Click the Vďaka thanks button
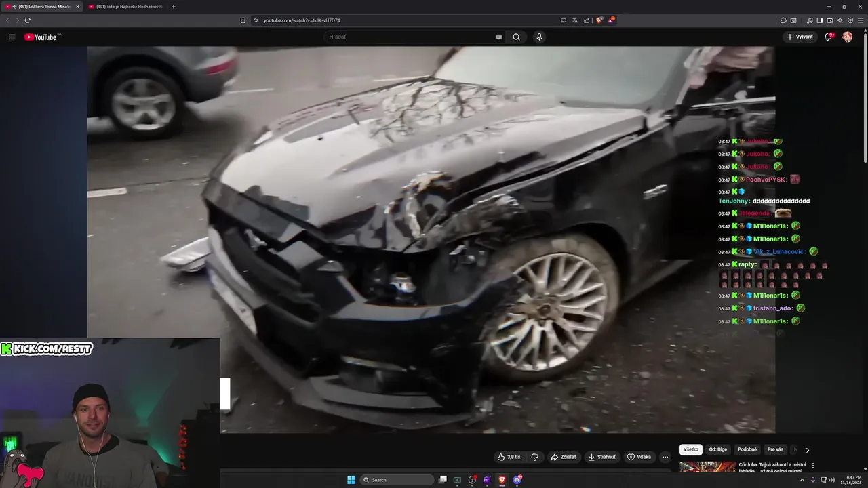This screenshot has width=868, height=488. (639, 457)
